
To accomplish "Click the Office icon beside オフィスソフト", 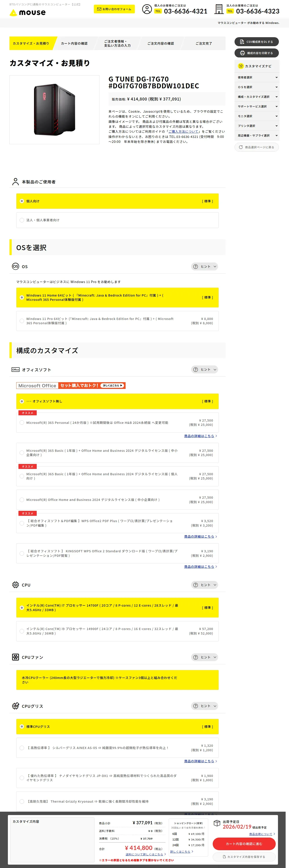I will click(16, 369).
